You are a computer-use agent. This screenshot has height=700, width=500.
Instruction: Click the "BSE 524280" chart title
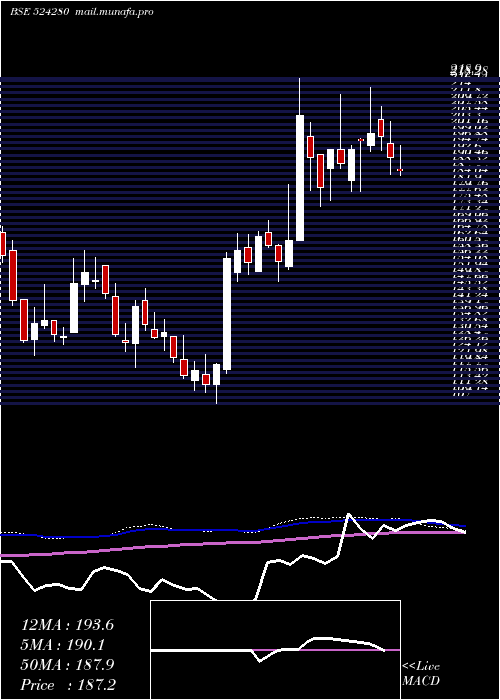click(x=39, y=12)
